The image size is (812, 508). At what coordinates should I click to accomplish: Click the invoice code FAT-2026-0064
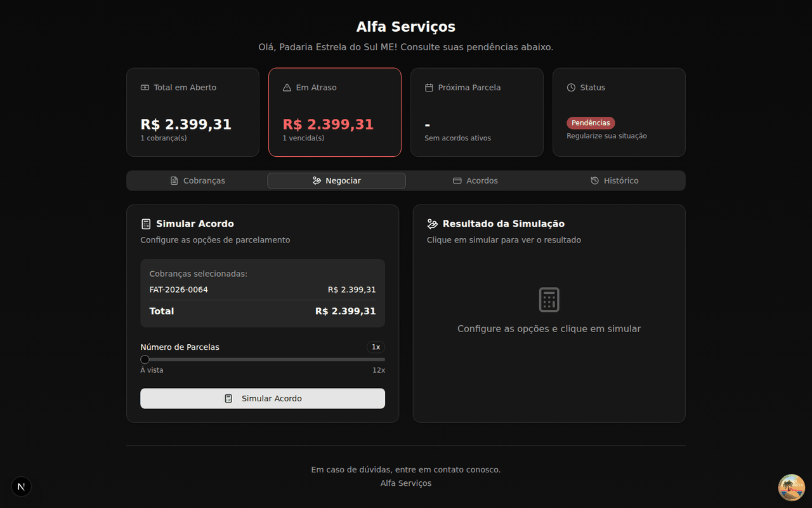pos(179,290)
